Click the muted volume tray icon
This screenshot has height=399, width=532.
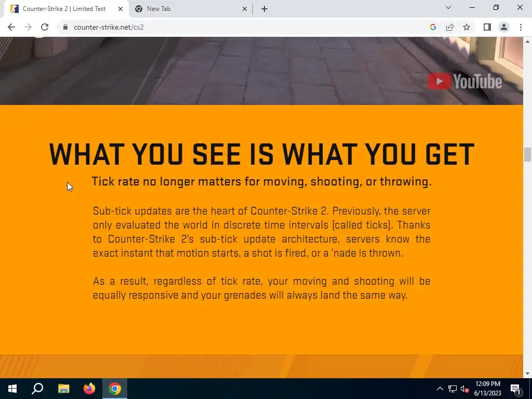coord(465,389)
